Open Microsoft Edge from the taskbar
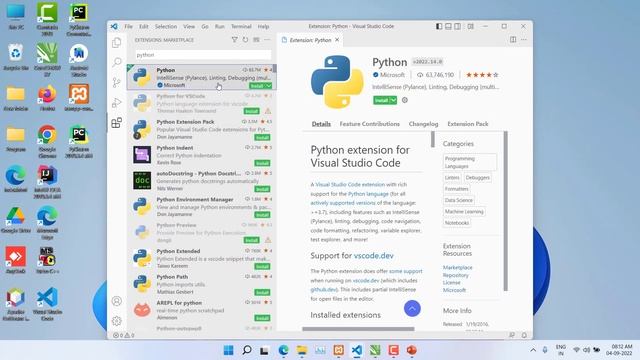Image resolution: width=640 pixels, height=360 pixels. point(283,350)
